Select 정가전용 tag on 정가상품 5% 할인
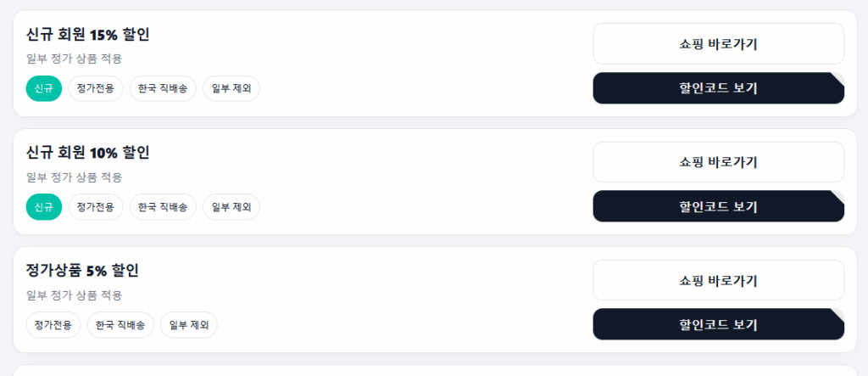 53,324
